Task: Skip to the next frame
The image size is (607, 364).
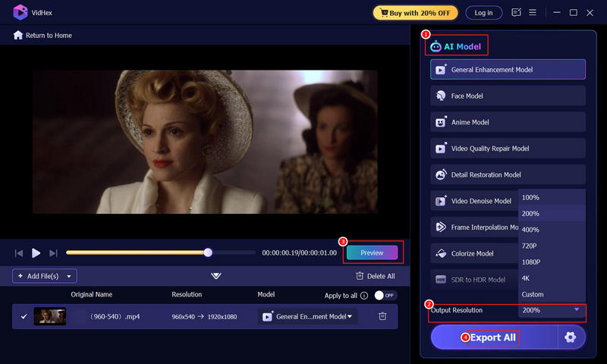Action: (x=53, y=253)
